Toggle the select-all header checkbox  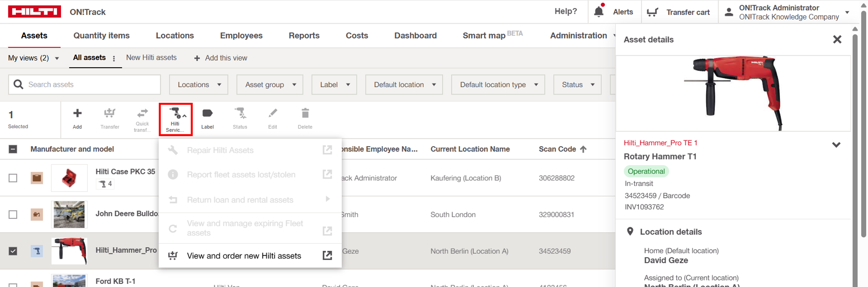click(13, 149)
